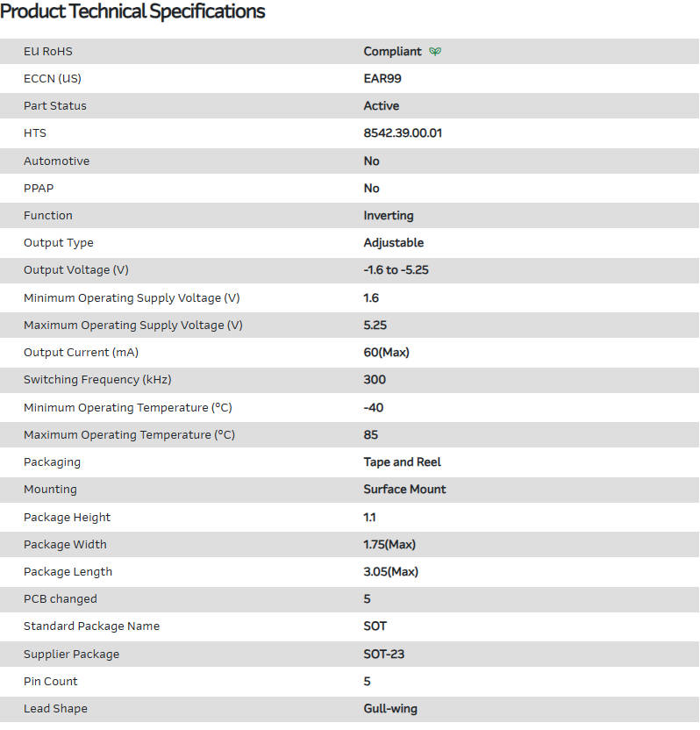
Task: Click the HTS code 8542.39.00.01
Action: click(404, 133)
